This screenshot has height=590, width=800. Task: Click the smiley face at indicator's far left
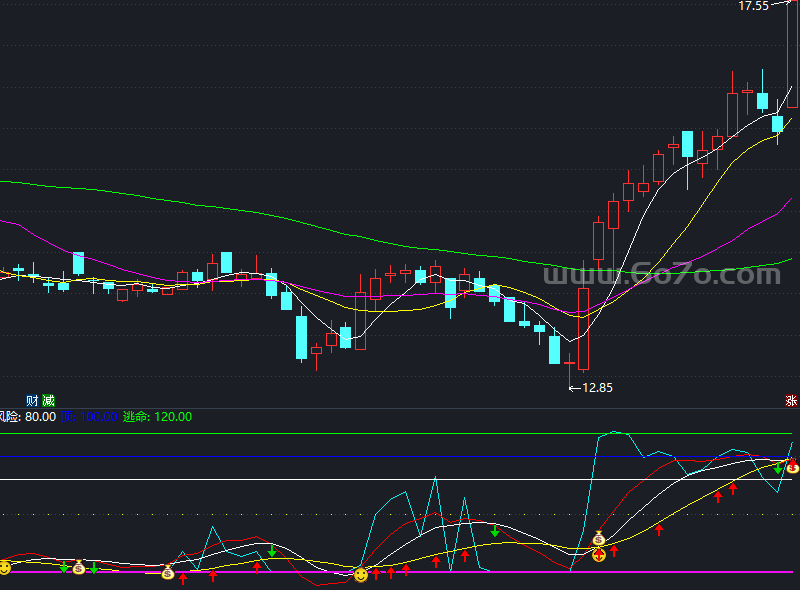[x=5, y=567]
